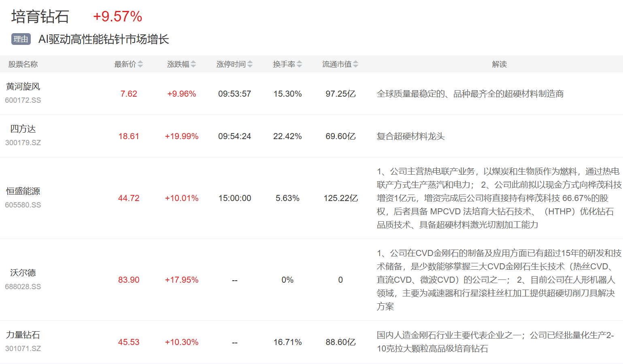Click the 理由 badge label

[x=21, y=39]
